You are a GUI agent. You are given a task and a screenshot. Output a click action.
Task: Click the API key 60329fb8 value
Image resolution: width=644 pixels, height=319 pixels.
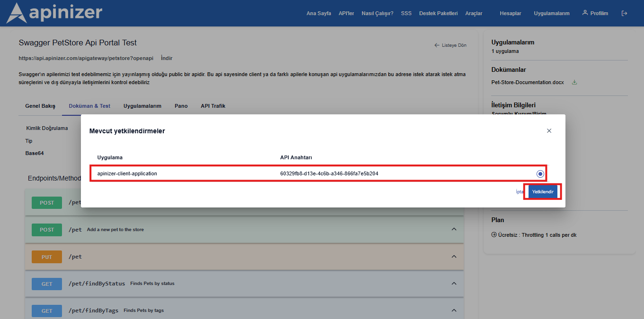[x=329, y=173]
